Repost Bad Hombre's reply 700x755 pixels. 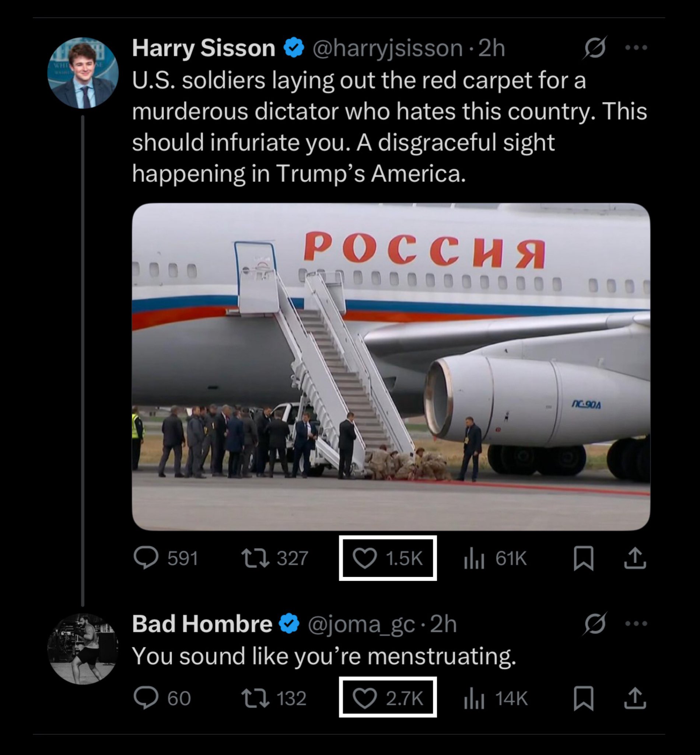(x=255, y=698)
